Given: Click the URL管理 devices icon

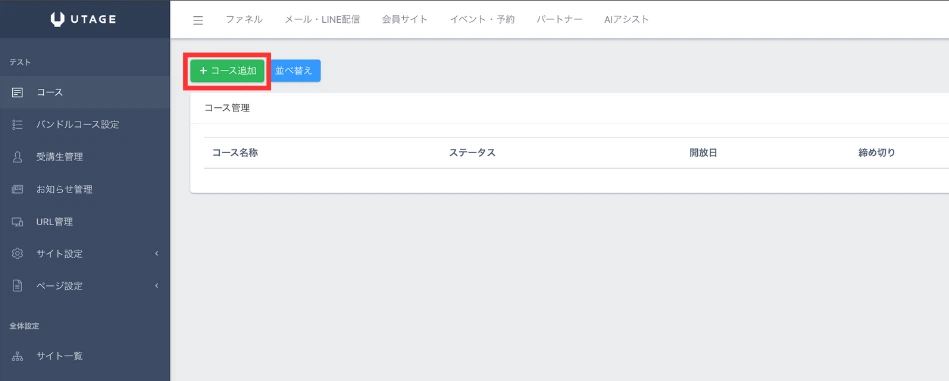Looking at the screenshot, I should [x=18, y=222].
